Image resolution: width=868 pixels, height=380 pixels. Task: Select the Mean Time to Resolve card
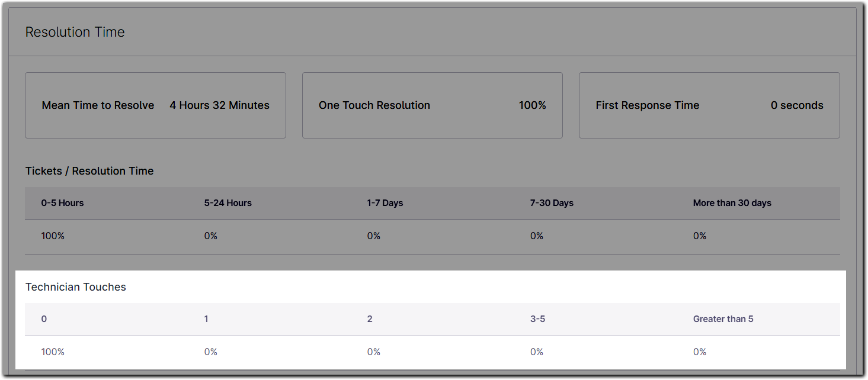(155, 105)
